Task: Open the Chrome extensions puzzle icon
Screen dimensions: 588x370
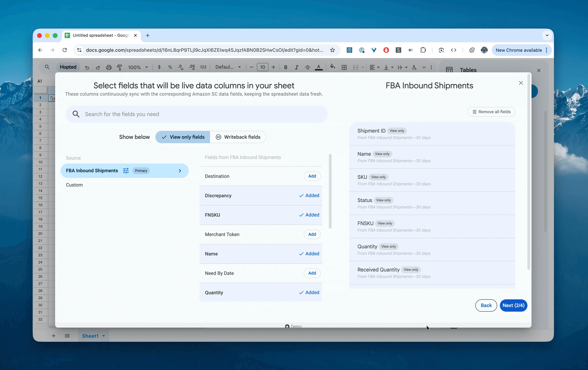Action: [x=423, y=50]
